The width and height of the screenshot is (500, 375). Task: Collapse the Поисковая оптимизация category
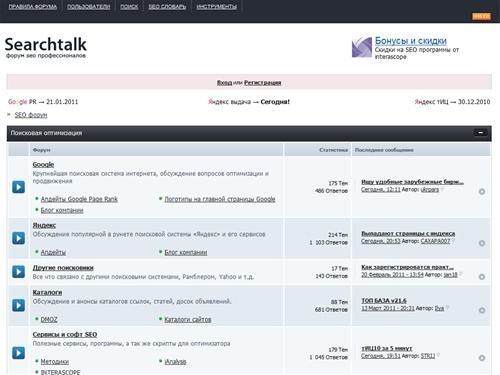coord(480,133)
